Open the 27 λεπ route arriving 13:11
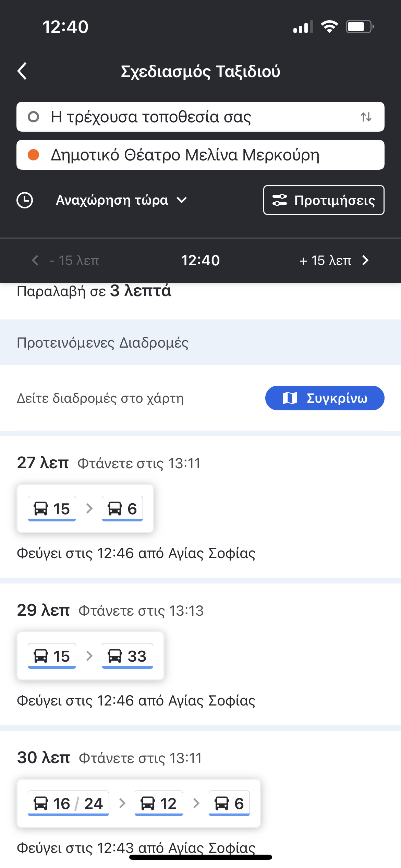401x868 pixels. click(200, 463)
